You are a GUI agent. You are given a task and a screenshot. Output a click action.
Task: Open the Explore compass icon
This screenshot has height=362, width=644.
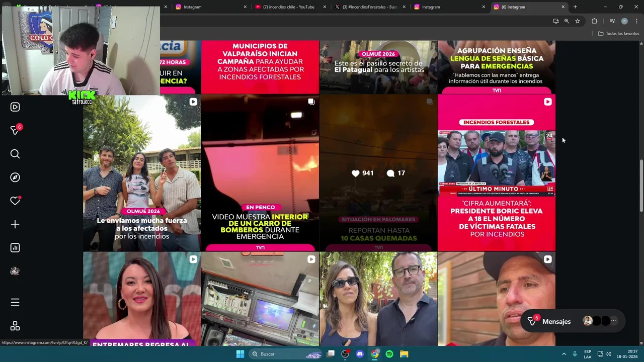pos(15,177)
